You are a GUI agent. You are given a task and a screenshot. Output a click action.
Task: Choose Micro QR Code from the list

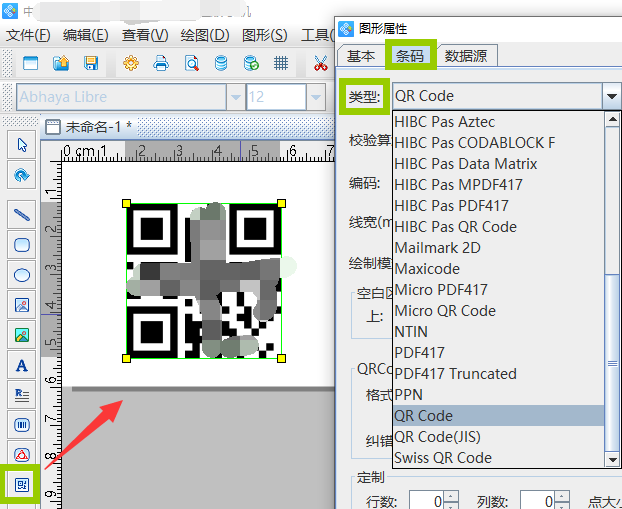(499, 311)
